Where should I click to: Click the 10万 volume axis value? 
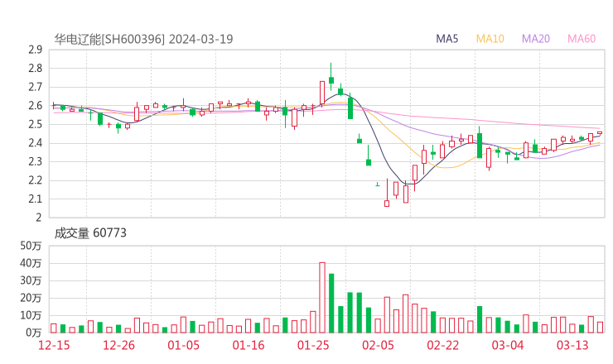point(31,315)
